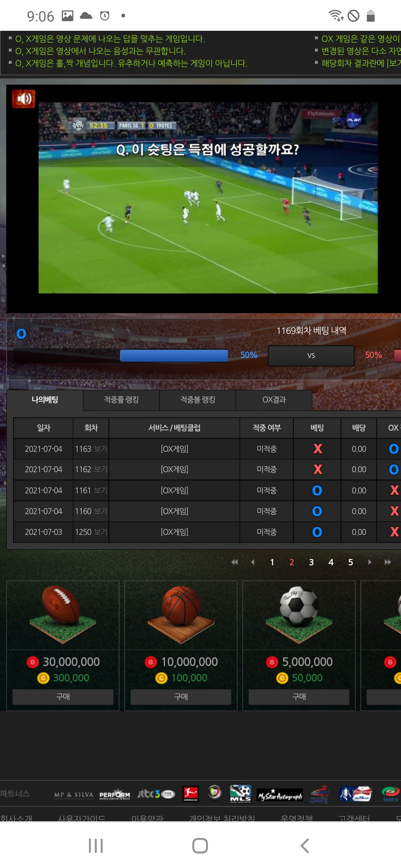Open the Bundesliga partner logo
The image size is (401, 868).
pos(190,794)
